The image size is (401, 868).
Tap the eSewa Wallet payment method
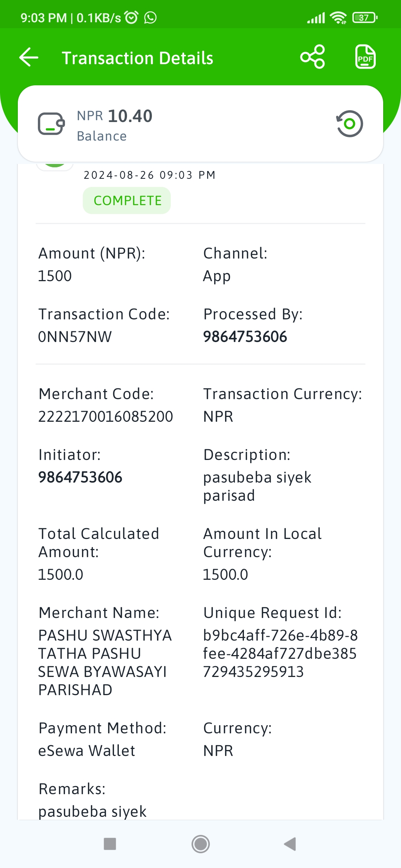click(x=87, y=751)
